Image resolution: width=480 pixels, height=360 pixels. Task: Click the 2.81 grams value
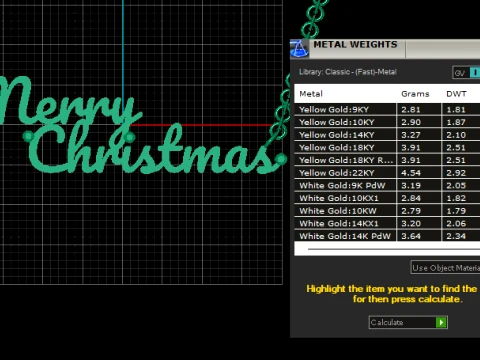tap(411, 110)
